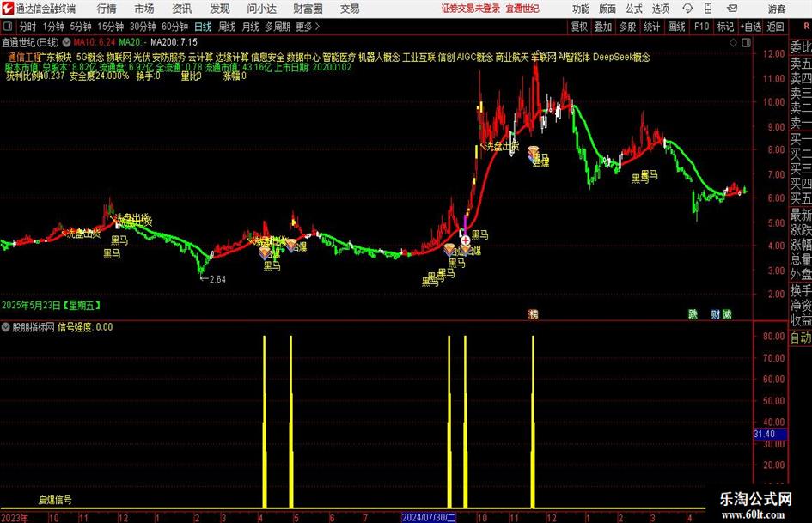Open the 财富圈 menu
The height and width of the screenshot is (523, 812).
click(308, 9)
